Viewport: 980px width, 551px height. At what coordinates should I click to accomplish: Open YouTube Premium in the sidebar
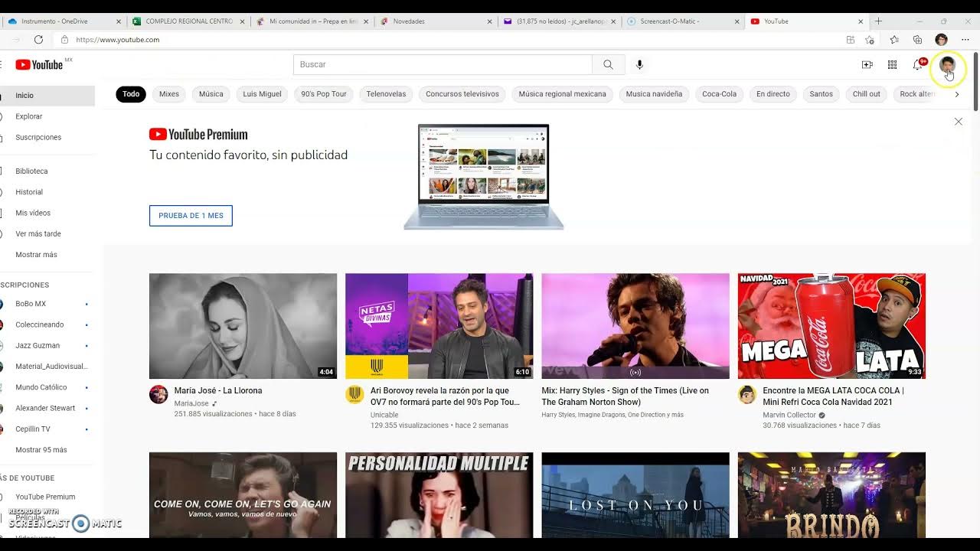pyautogui.click(x=46, y=497)
